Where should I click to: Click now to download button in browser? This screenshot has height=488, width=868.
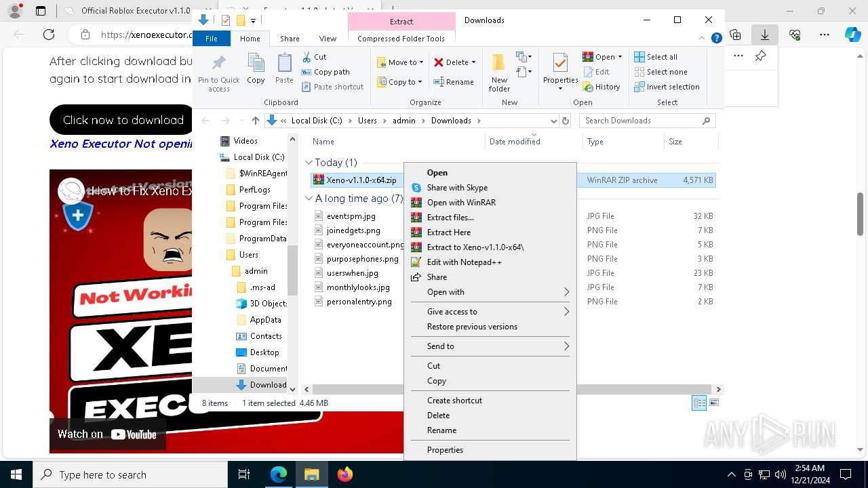pos(123,120)
